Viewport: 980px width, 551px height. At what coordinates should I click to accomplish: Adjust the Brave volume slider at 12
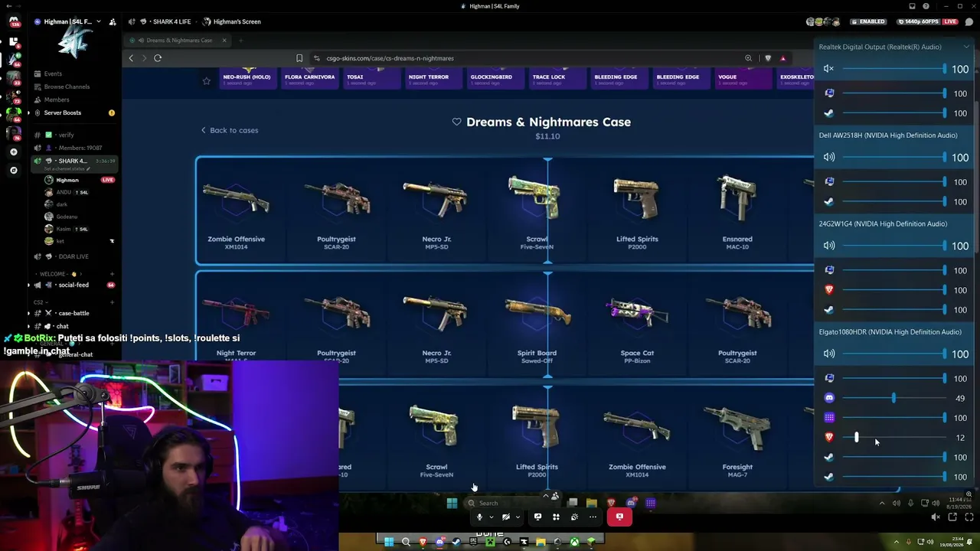pyautogui.click(x=893, y=438)
